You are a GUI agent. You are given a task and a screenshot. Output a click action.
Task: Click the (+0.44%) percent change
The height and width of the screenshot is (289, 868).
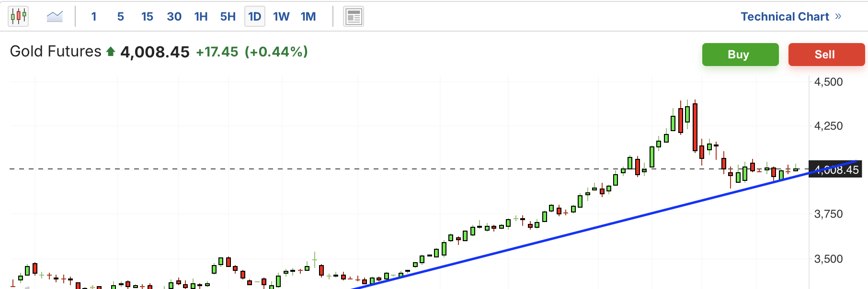(276, 52)
